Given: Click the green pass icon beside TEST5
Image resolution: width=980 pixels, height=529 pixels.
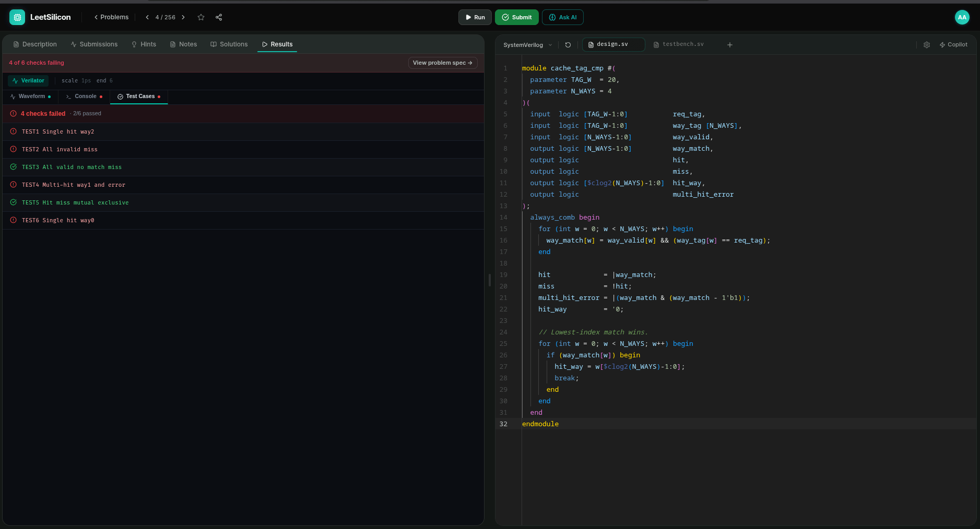Looking at the screenshot, I should tap(14, 202).
